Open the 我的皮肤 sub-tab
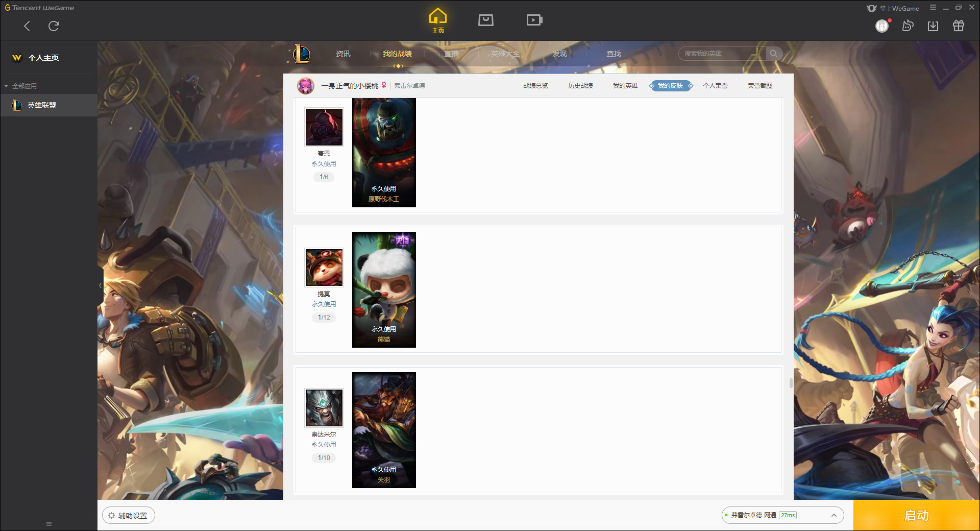The width and height of the screenshot is (980, 531). pos(671,86)
